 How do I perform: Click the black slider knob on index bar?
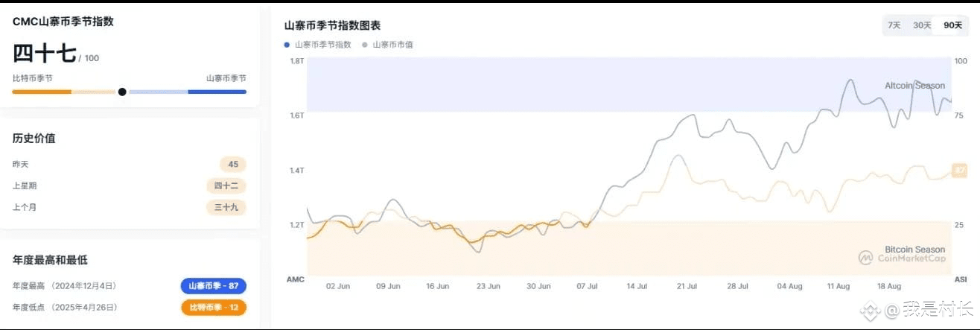tap(122, 92)
